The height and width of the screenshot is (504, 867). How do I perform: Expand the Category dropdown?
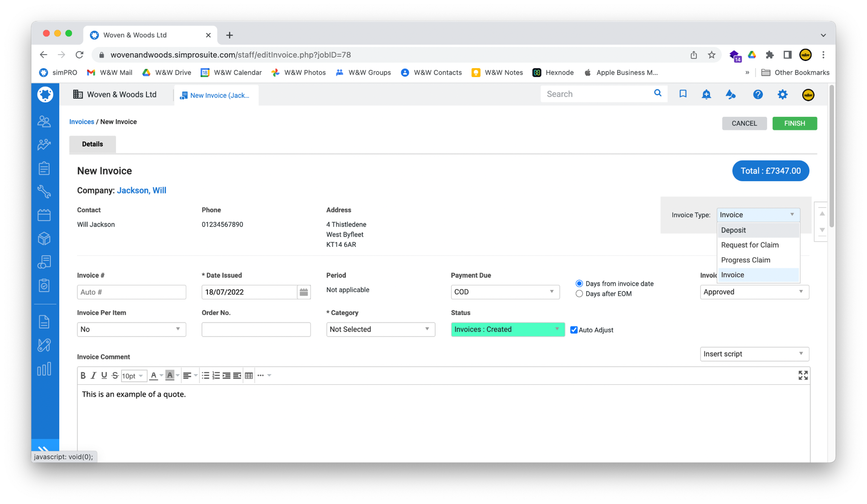point(380,329)
